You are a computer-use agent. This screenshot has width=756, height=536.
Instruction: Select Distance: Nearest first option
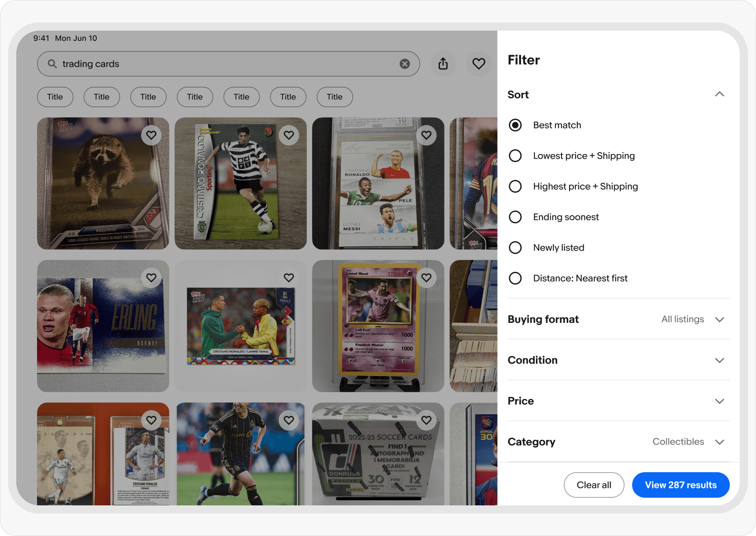(515, 278)
